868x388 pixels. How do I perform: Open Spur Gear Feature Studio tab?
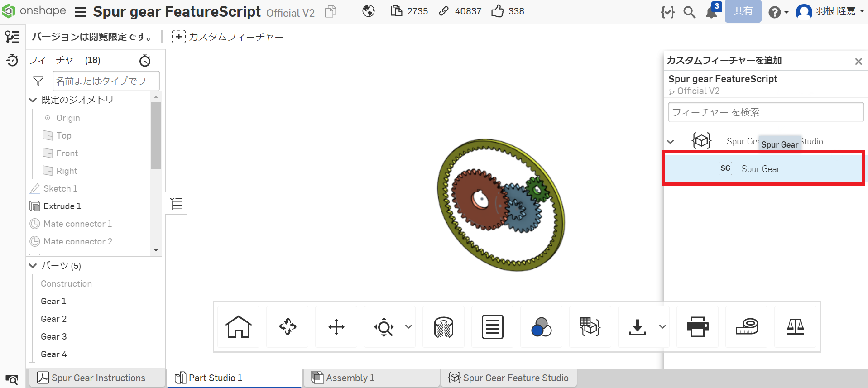point(508,378)
